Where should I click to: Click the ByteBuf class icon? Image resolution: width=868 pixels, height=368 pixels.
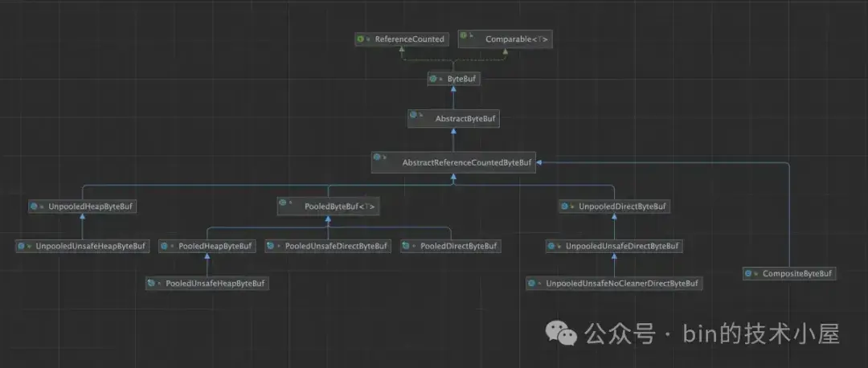(x=433, y=79)
